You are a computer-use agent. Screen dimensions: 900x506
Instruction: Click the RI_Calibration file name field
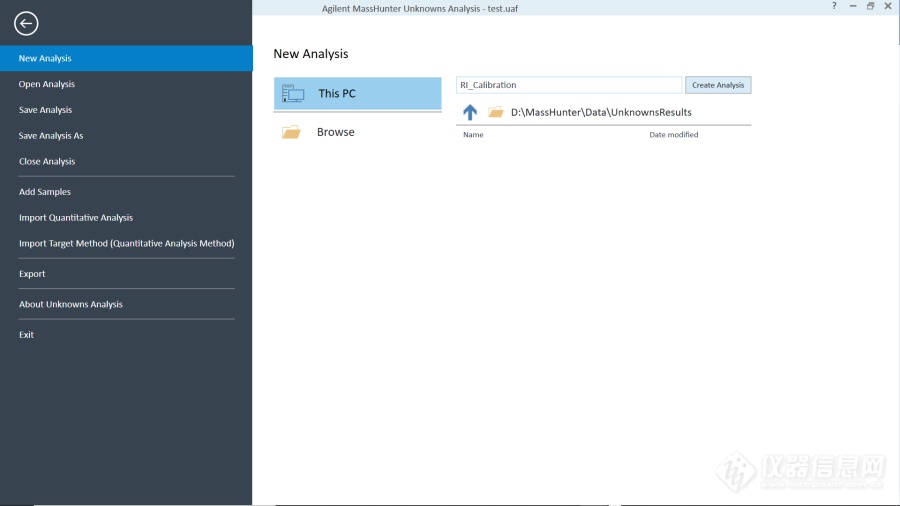click(569, 85)
